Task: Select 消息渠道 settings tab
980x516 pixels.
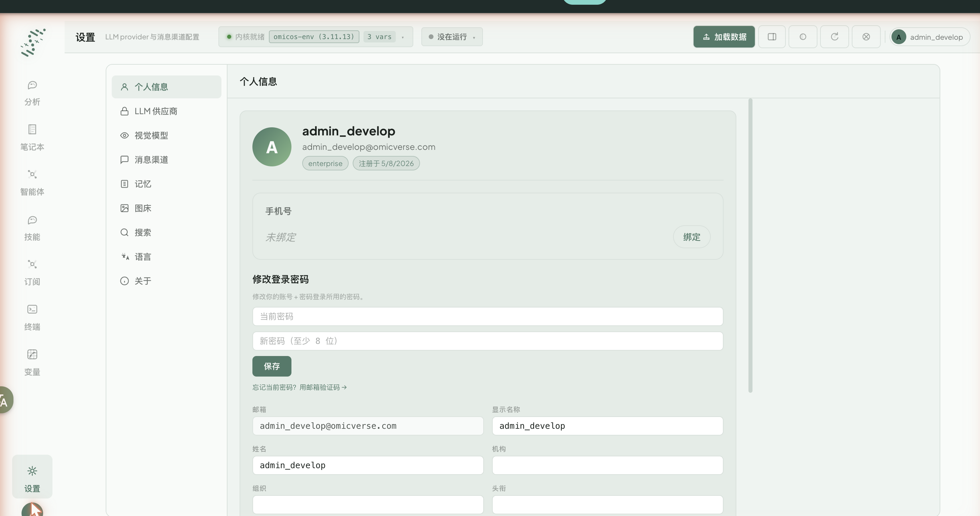Action: 166,160
